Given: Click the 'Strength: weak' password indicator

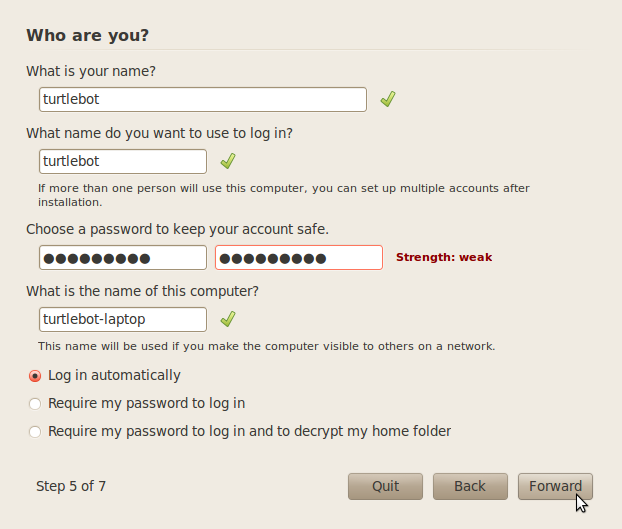Looking at the screenshot, I should coord(444,257).
